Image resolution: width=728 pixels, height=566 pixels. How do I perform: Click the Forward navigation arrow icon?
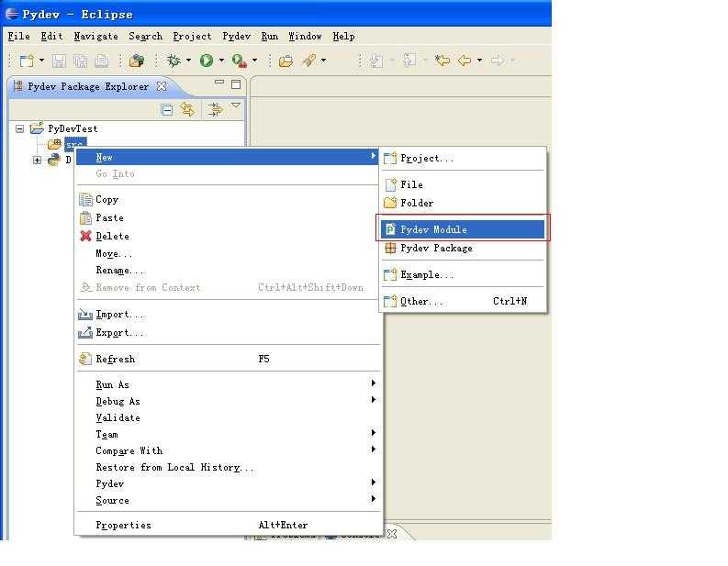coord(498,61)
